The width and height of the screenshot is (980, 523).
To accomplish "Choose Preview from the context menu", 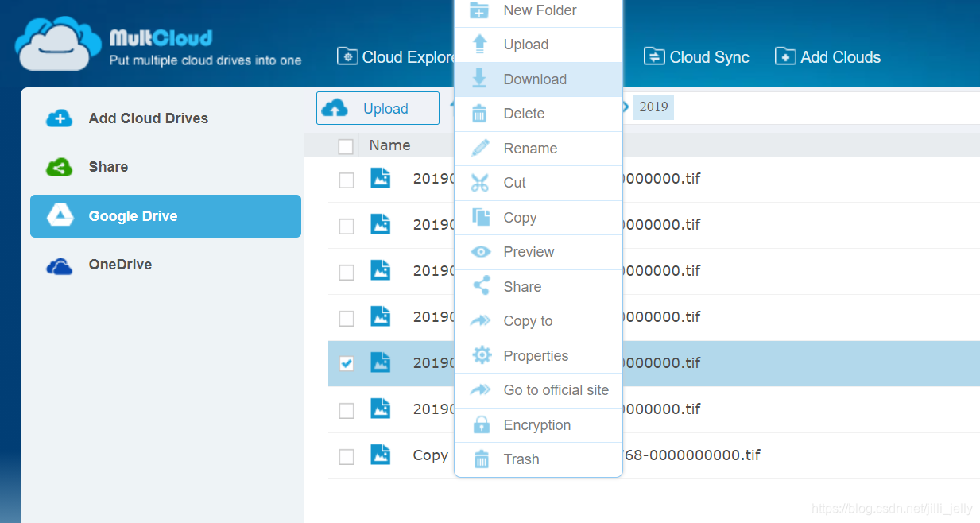I will tap(538, 252).
